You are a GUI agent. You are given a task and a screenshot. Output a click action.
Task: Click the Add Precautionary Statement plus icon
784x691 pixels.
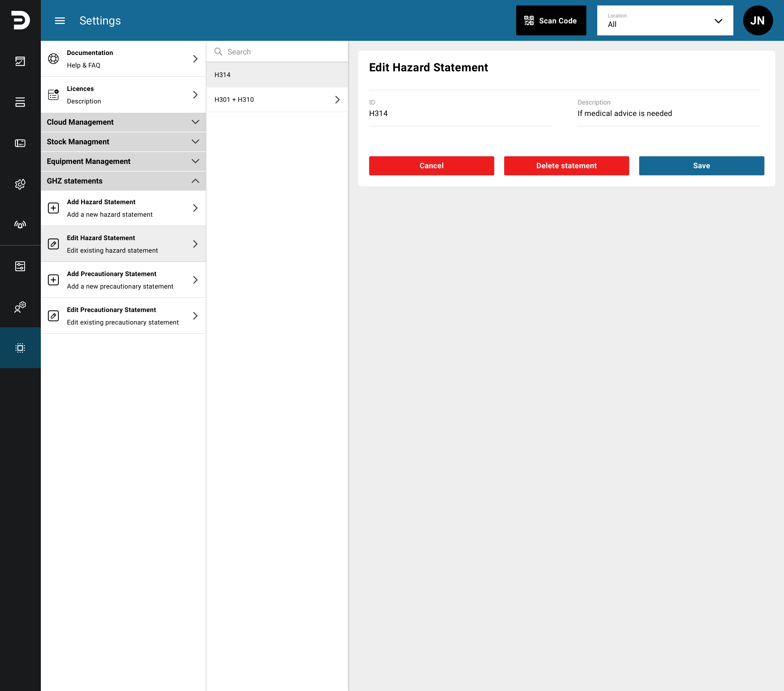[53, 280]
